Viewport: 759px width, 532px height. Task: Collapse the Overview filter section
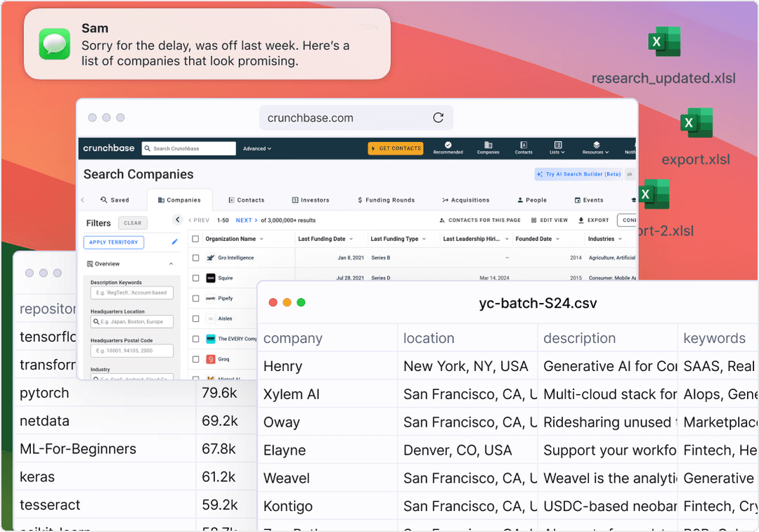tap(171, 264)
